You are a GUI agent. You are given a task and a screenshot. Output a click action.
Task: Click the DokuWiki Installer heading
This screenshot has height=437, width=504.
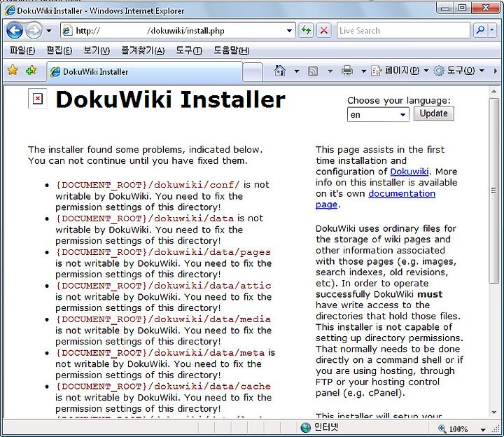pos(170,99)
